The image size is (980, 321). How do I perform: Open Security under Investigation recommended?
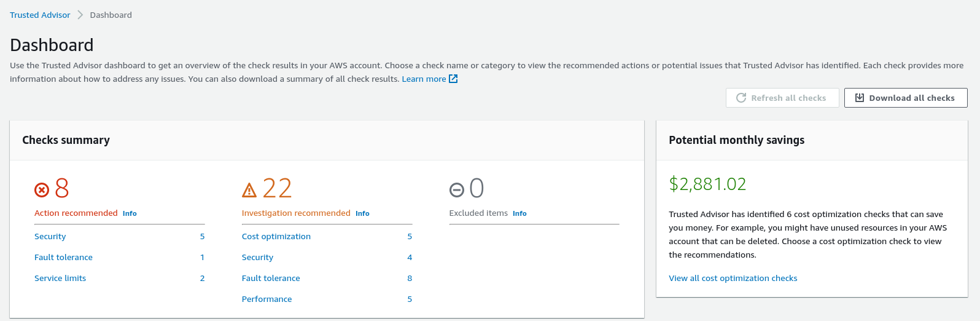tap(257, 257)
